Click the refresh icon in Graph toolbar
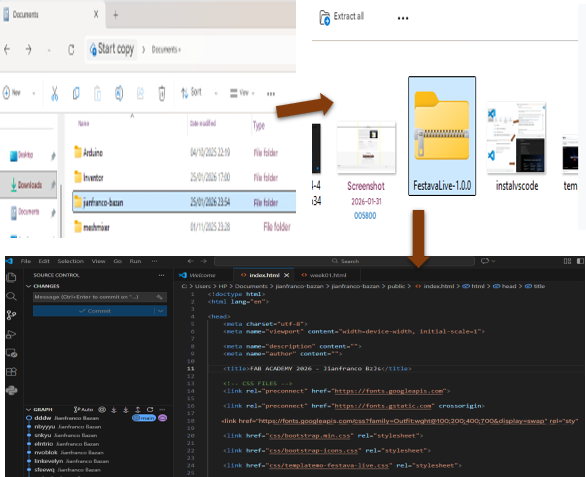The image size is (586, 477). (150, 409)
